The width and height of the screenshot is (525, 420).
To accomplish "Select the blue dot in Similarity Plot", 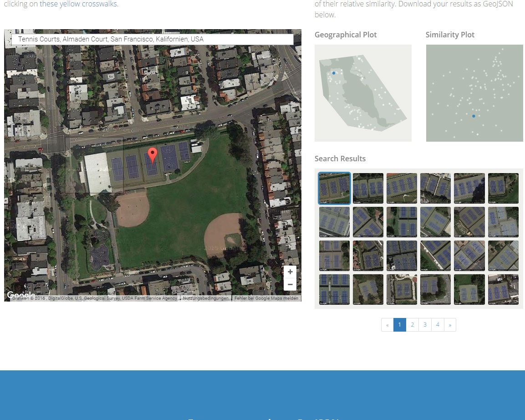I will [474, 116].
